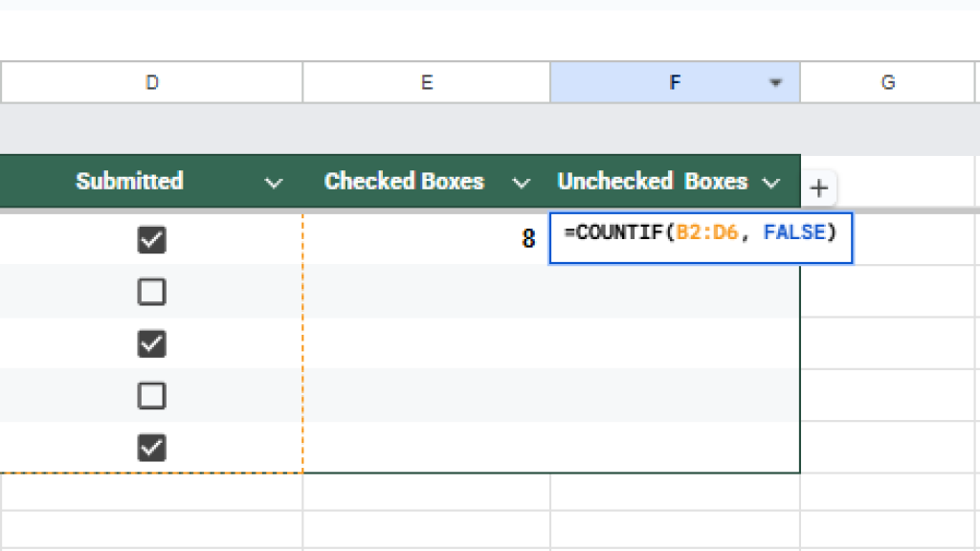Select the cell showing the value 8

pyautogui.click(x=427, y=239)
